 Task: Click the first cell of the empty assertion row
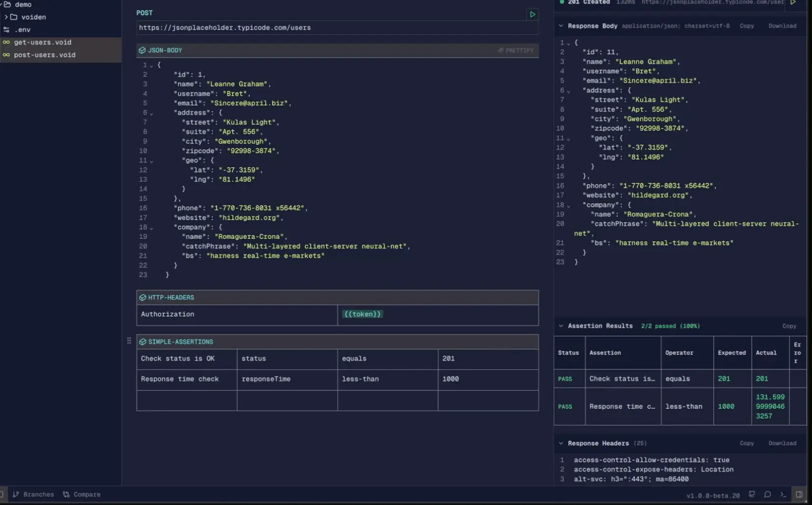tap(187, 400)
